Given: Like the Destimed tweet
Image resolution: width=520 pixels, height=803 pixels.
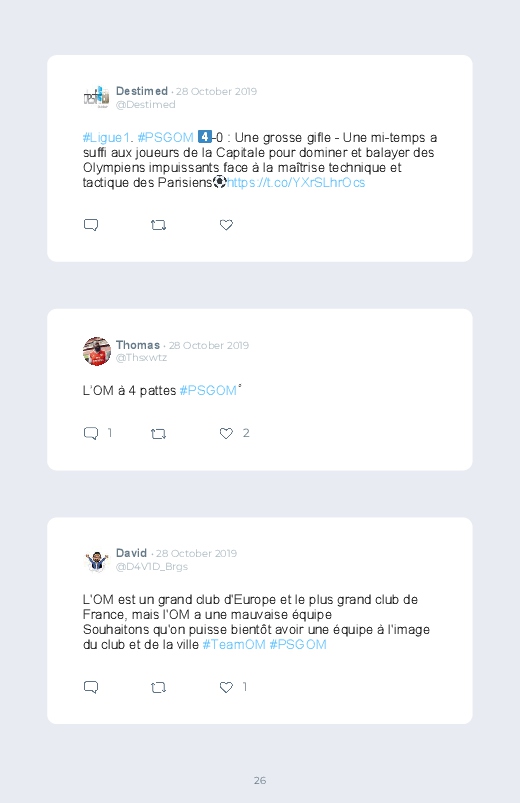Looking at the screenshot, I should point(226,225).
